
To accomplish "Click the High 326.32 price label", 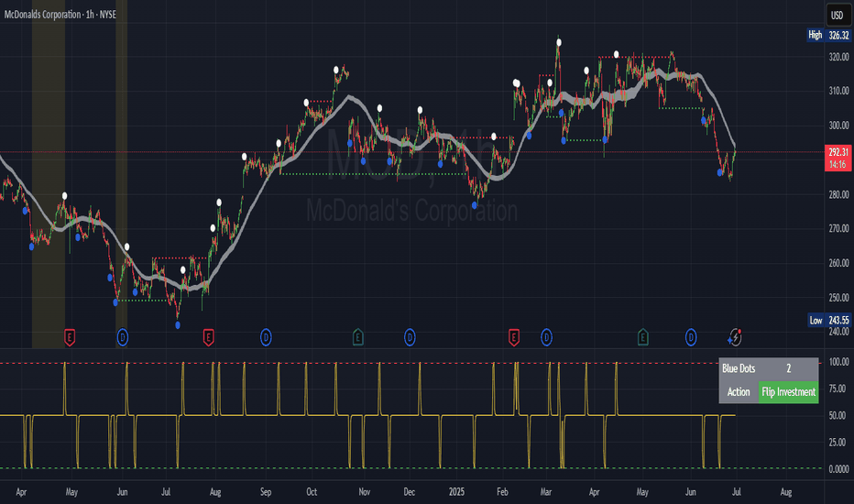I will [x=828, y=35].
